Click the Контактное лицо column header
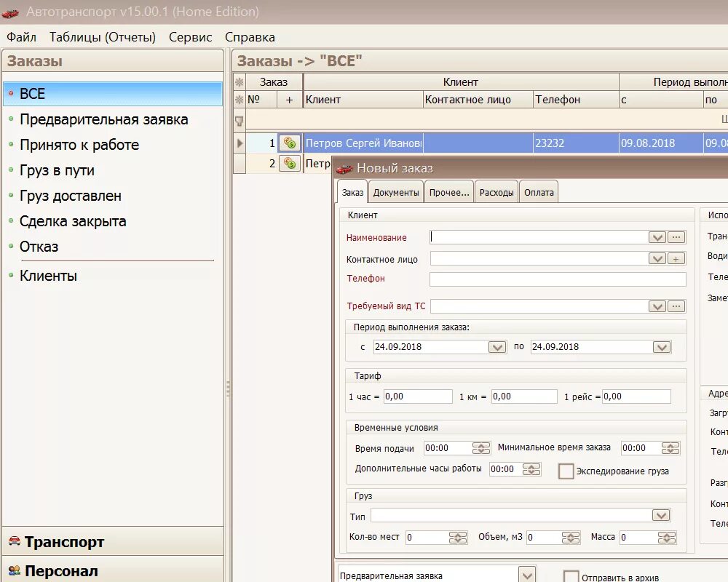This screenshot has height=582, width=728. tap(478, 100)
